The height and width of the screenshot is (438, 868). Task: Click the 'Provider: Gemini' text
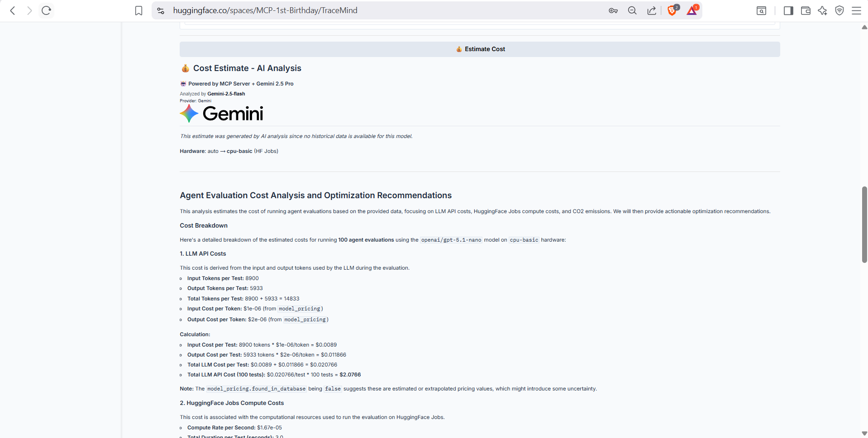coord(196,101)
